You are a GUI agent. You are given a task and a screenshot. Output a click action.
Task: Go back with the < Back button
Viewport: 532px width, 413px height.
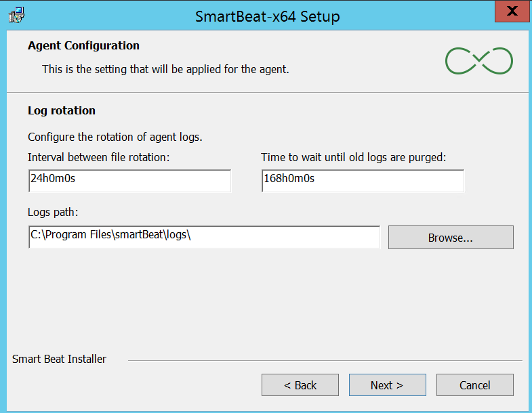click(300, 385)
